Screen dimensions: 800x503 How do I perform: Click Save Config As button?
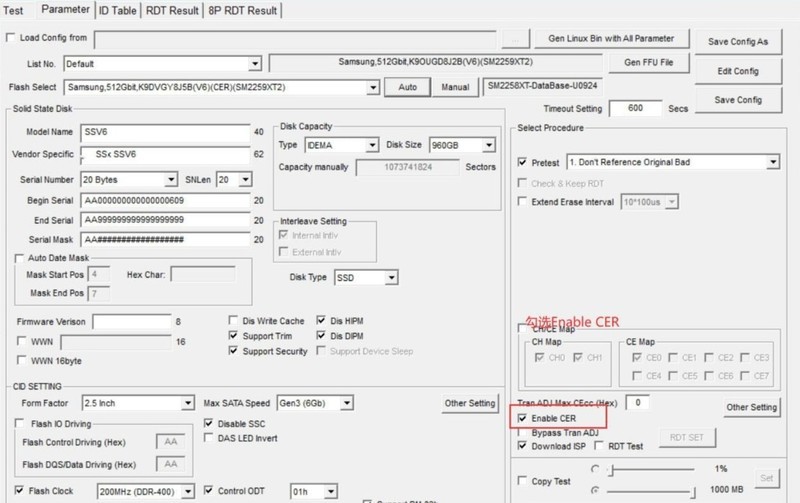(738, 42)
